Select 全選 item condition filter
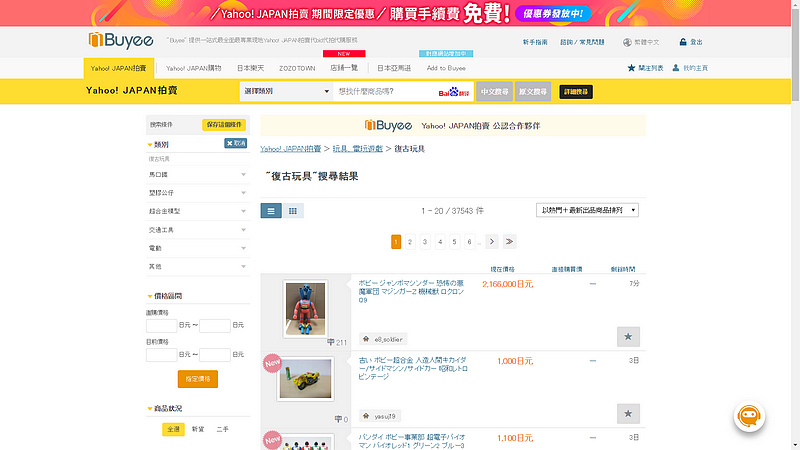 pyautogui.click(x=173, y=429)
